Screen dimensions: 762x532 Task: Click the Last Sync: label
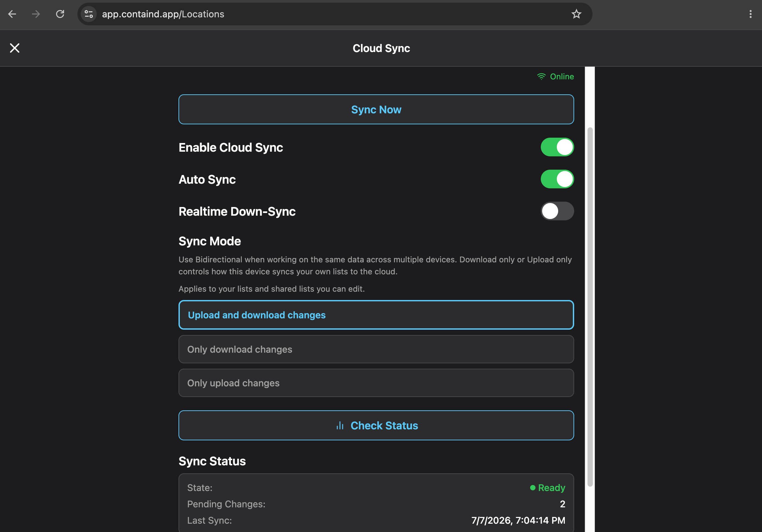click(210, 520)
